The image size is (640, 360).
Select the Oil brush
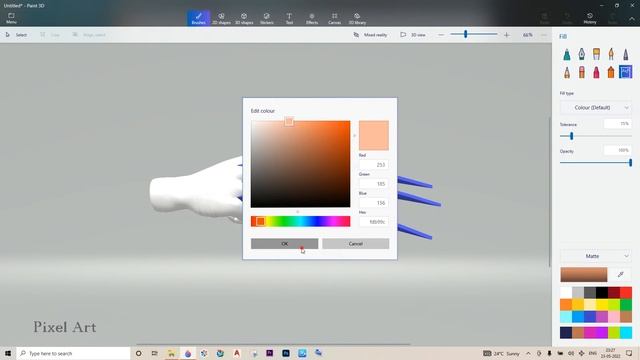point(596,54)
